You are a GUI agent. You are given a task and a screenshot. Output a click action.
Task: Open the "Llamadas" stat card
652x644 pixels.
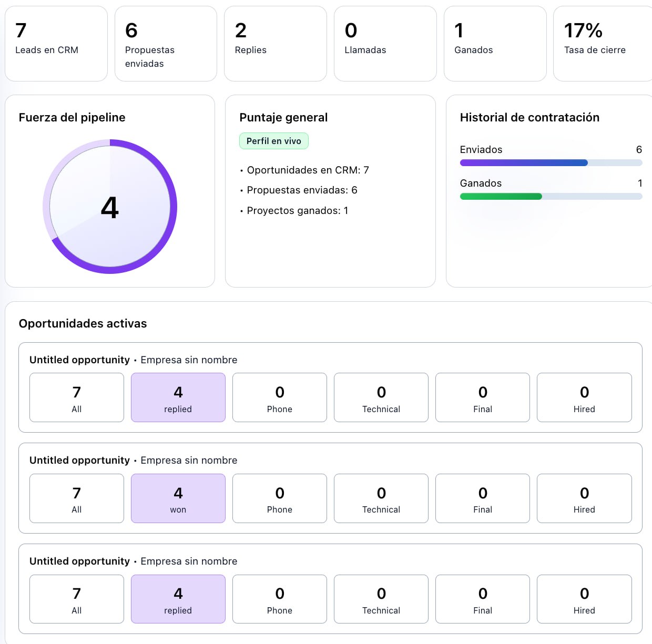click(x=385, y=44)
